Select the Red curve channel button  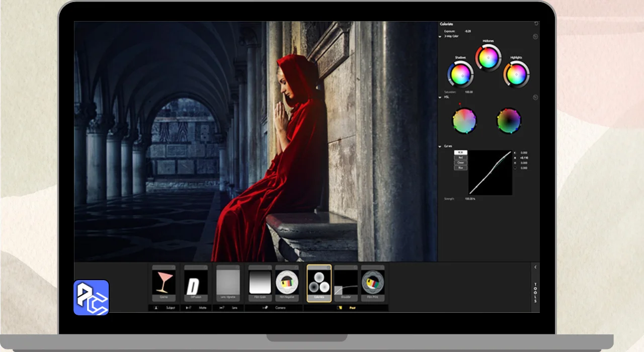click(460, 157)
